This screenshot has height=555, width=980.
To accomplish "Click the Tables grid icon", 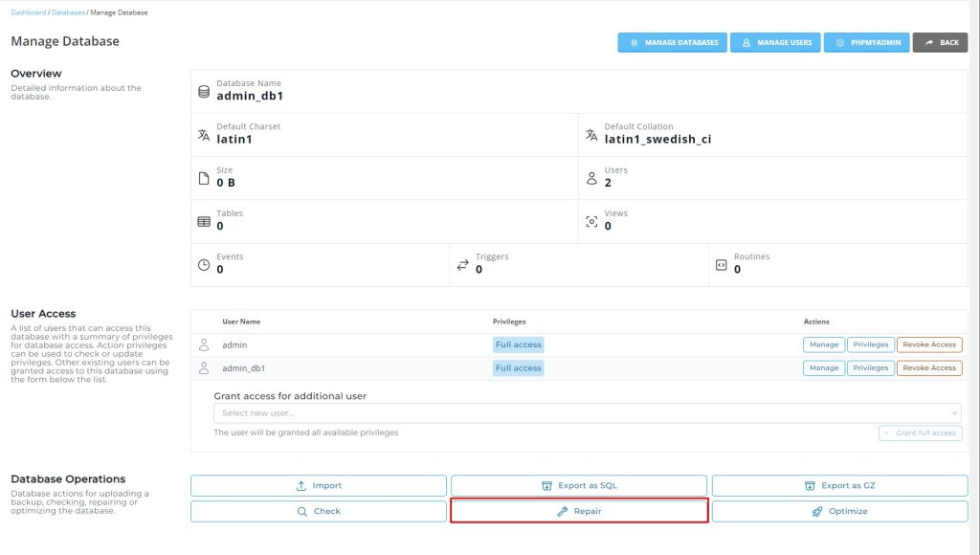I will tap(204, 222).
